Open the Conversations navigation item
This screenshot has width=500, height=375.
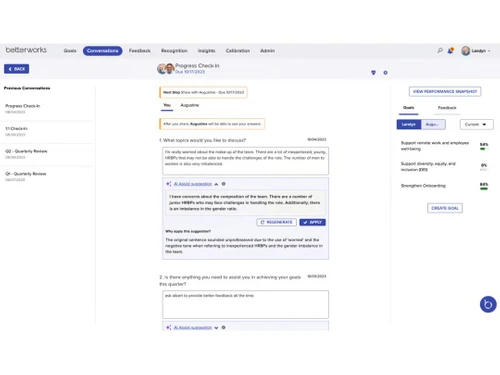103,51
